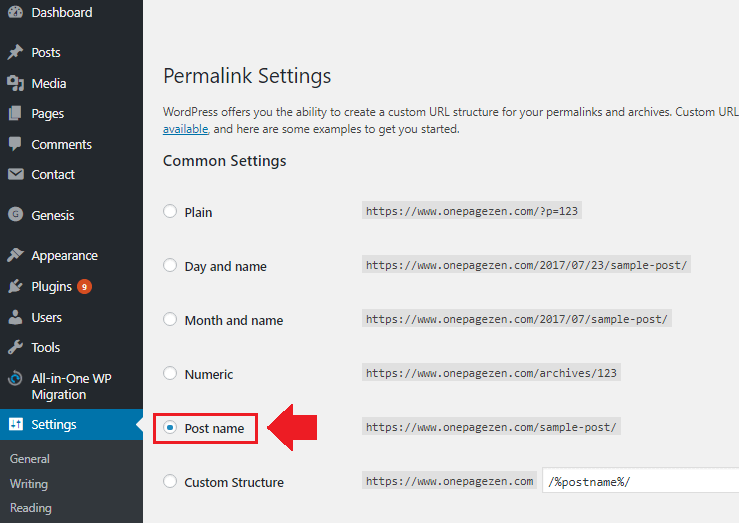This screenshot has height=523, width=739.
Task: Select the Numeric permalink radio button
Action: pyautogui.click(x=170, y=374)
